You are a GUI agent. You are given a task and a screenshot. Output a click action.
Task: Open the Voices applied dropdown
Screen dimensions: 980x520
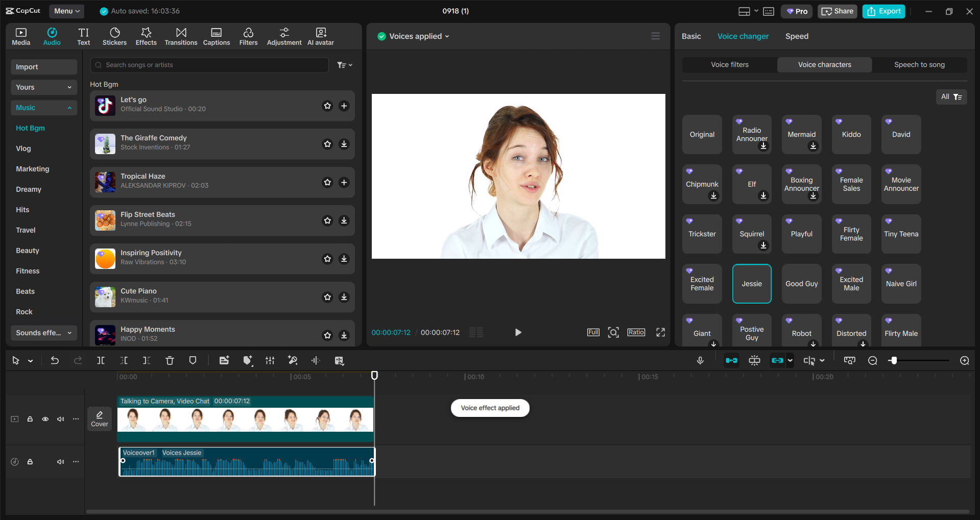pos(413,36)
